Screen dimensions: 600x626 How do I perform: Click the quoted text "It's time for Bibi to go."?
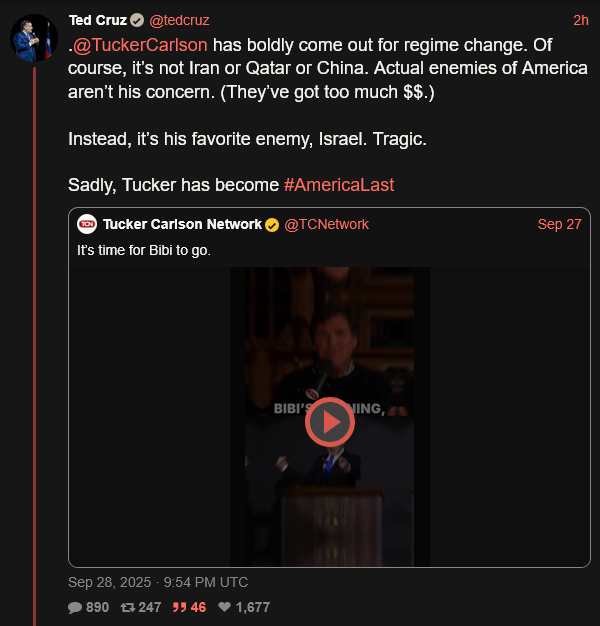pos(144,249)
